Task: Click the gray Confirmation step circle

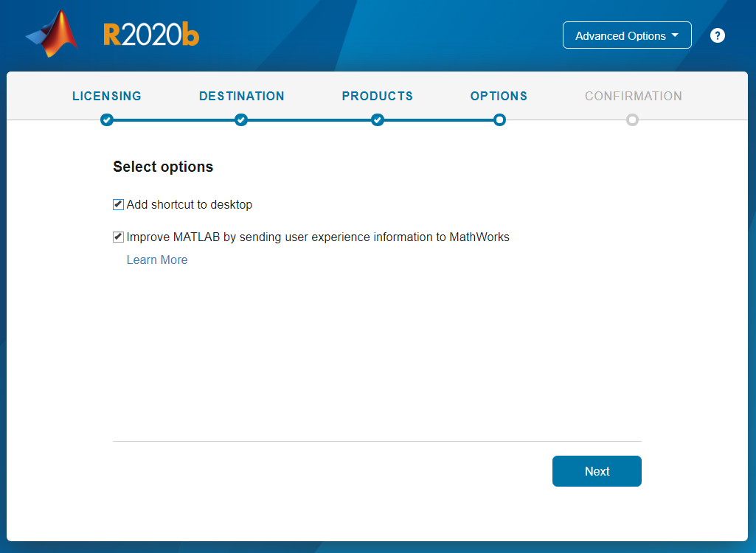Action: [x=633, y=119]
